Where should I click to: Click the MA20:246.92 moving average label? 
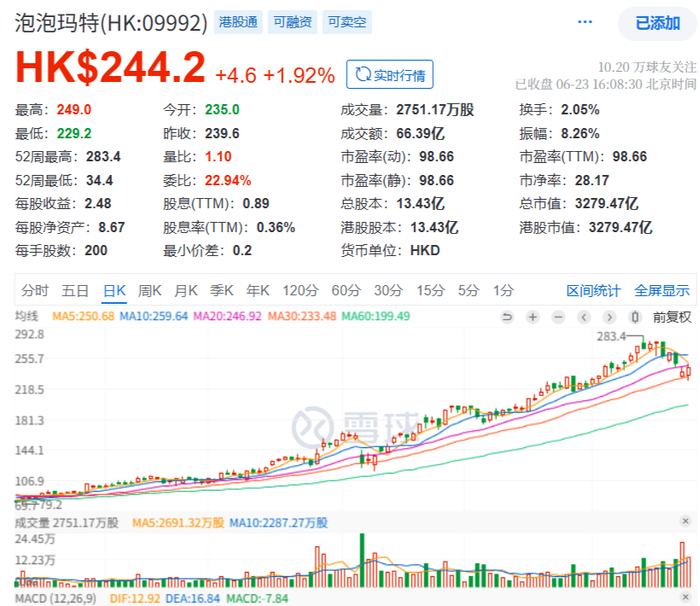pyautogui.click(x=227, y=316)
